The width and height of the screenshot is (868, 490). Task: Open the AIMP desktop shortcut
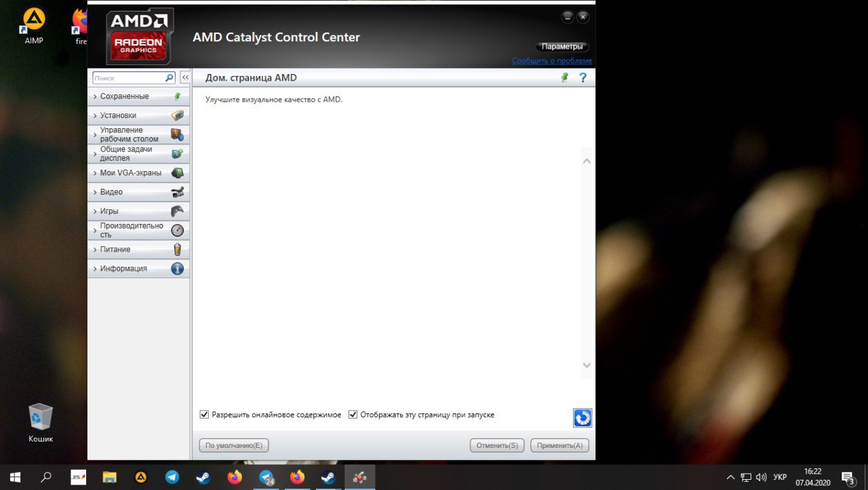[x=34, y=26]
